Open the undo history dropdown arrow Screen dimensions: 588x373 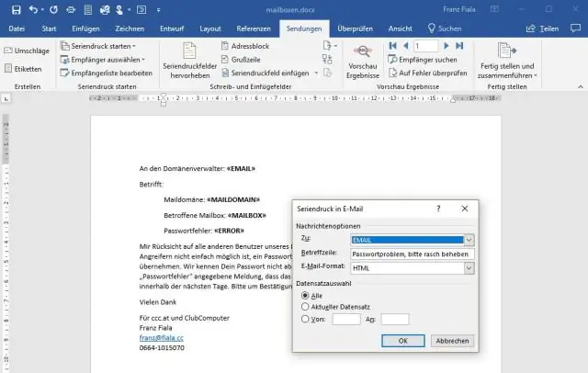click(42, 10)
